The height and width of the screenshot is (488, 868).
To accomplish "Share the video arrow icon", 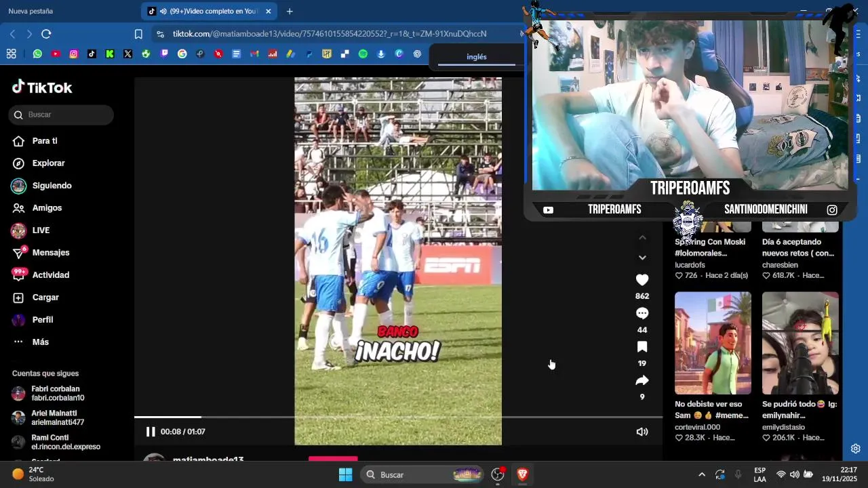I will (x=642, y=380).
